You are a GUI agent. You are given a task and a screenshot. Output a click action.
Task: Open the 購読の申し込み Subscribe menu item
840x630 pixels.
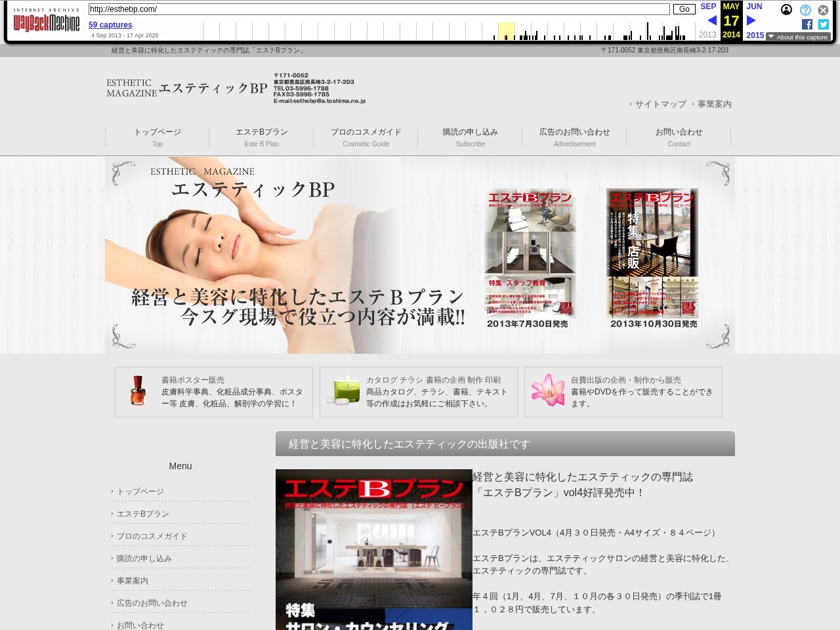pos(470,137)
